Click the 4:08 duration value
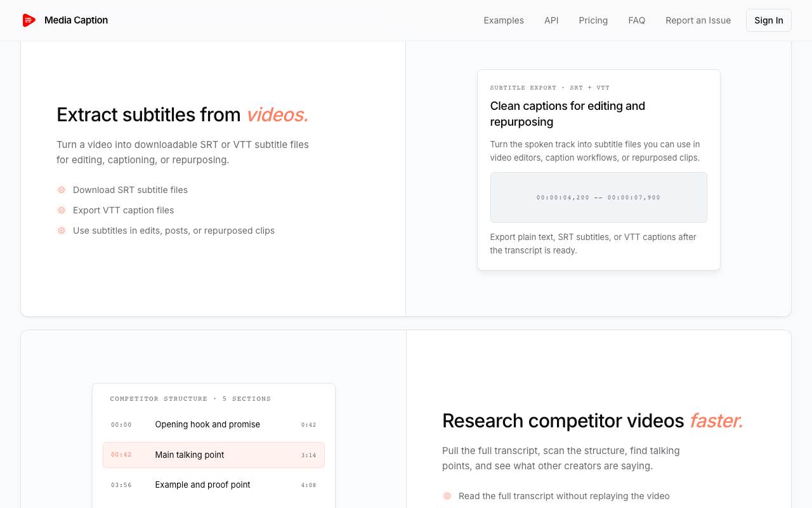Image resolution: width=812 pixels, height=508 pixels. 309,485
